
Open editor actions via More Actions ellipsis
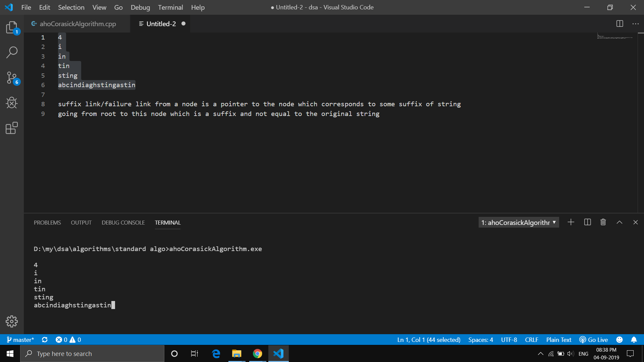(636, 23)
